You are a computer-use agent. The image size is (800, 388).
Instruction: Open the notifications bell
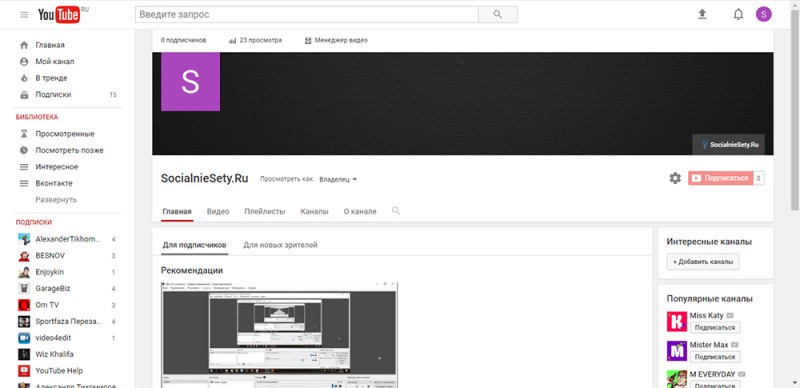point(738,14)
